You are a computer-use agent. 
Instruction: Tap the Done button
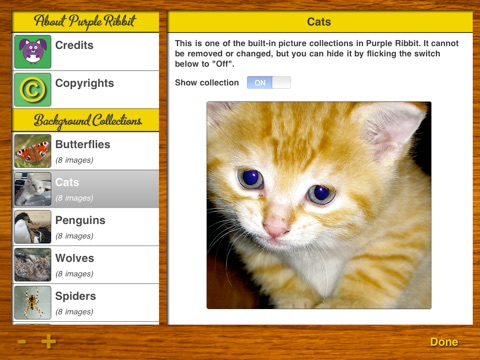point(444,342)
